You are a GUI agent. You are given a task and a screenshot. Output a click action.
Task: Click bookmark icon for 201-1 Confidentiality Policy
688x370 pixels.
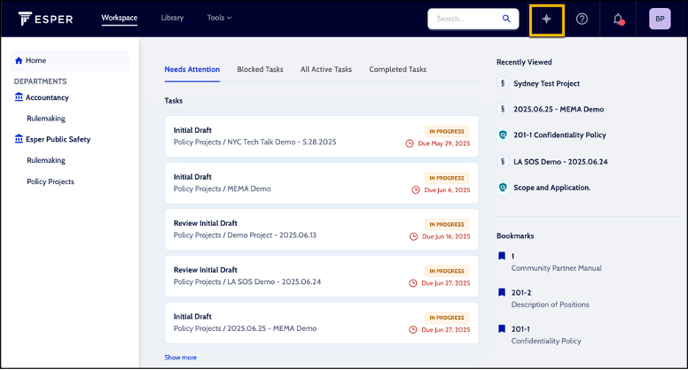coord(502,329)
